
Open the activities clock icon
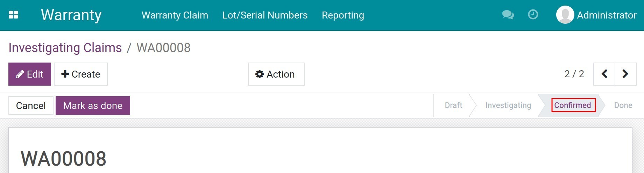point(533,15)
